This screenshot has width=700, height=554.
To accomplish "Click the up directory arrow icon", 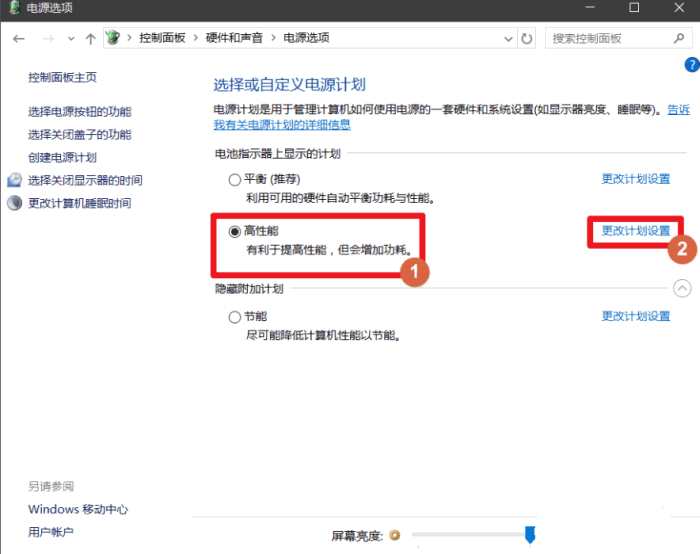I will [91, 38].
